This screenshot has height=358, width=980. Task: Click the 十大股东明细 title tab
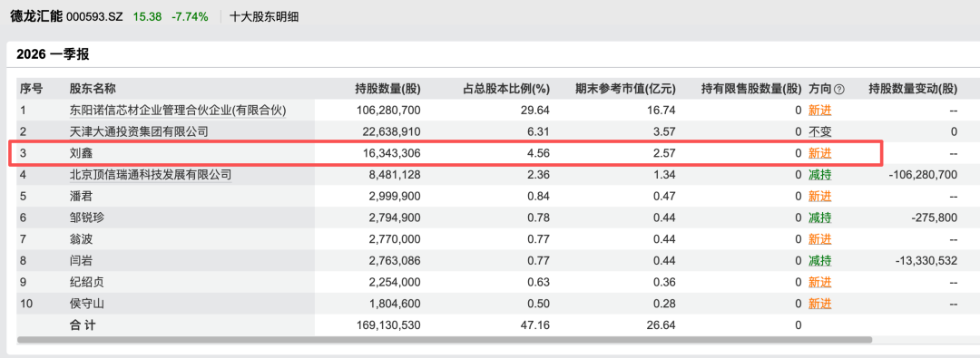tap(264, 17)
